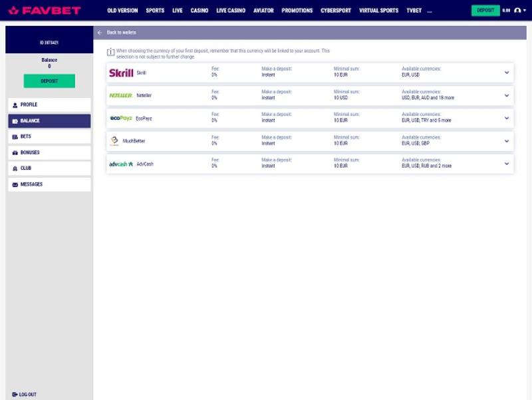Open Messages from the sidebar

pyautogui.click(x=49, y=184)
